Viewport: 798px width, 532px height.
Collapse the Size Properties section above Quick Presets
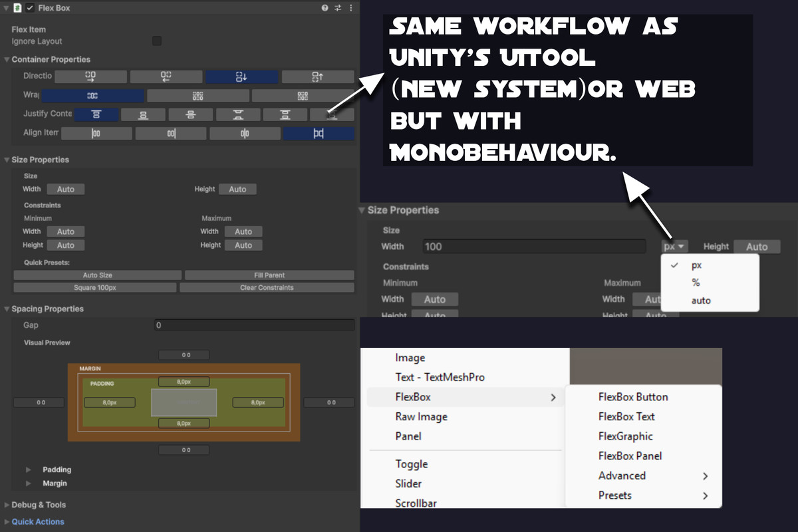pos(7,160)
